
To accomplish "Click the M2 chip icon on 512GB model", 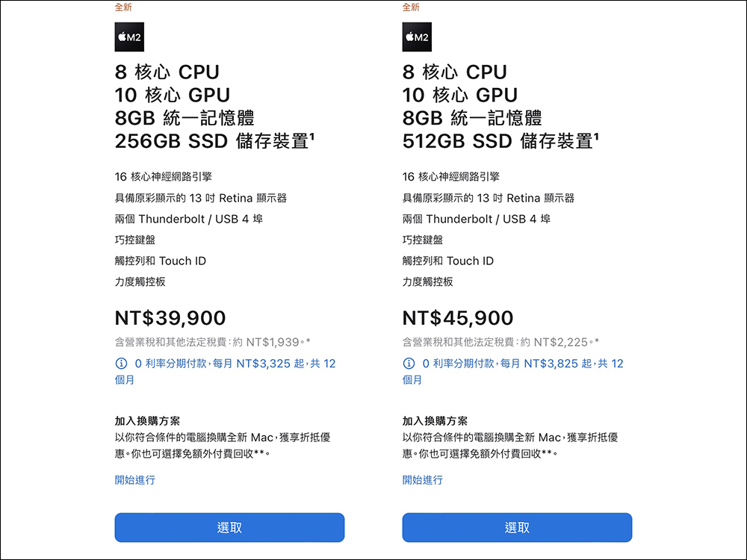I will click(x=417, y=37).
